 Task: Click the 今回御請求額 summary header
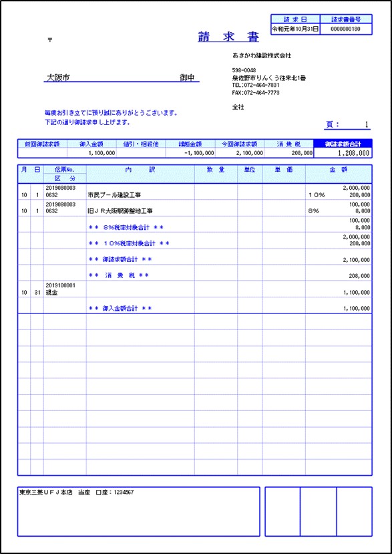(240, 144)
